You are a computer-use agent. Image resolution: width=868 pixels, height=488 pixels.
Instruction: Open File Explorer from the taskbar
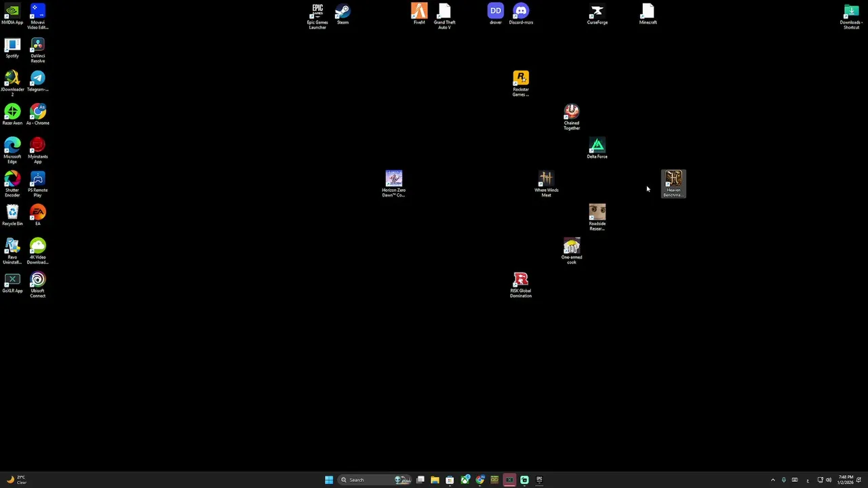click(x=435, y=480)
